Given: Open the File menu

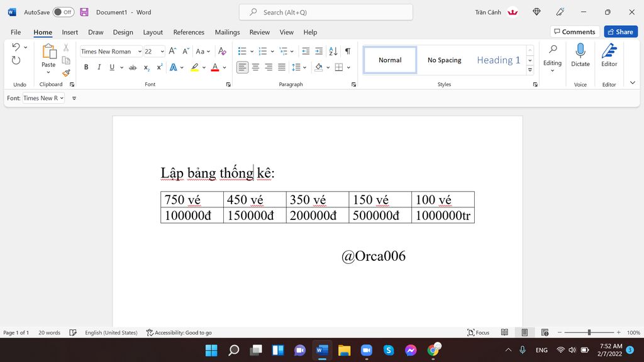Looking at the screenshot, I should tap(16, 32).
